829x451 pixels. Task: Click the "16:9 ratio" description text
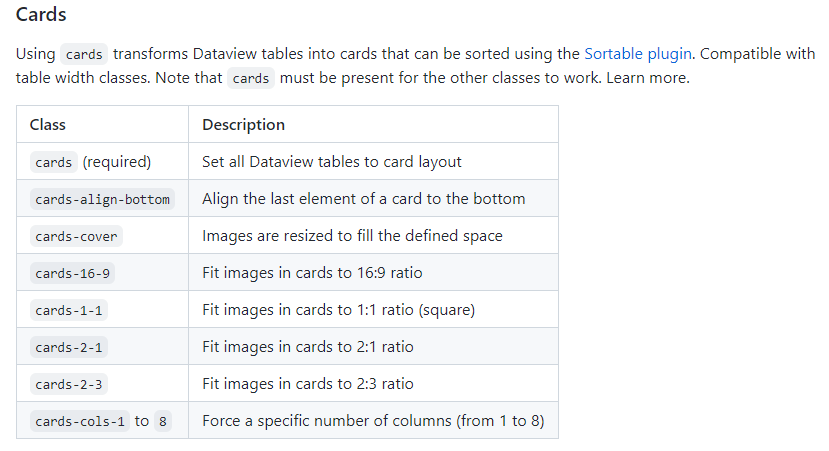[x=390, y=273]
